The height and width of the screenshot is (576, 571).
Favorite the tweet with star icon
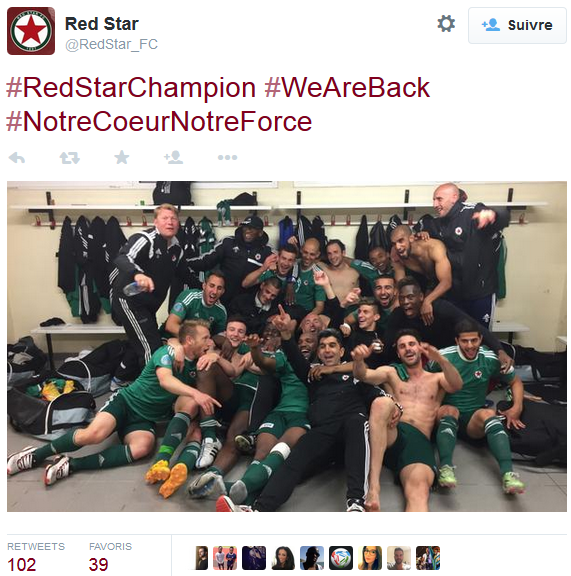tap(122, 157)
